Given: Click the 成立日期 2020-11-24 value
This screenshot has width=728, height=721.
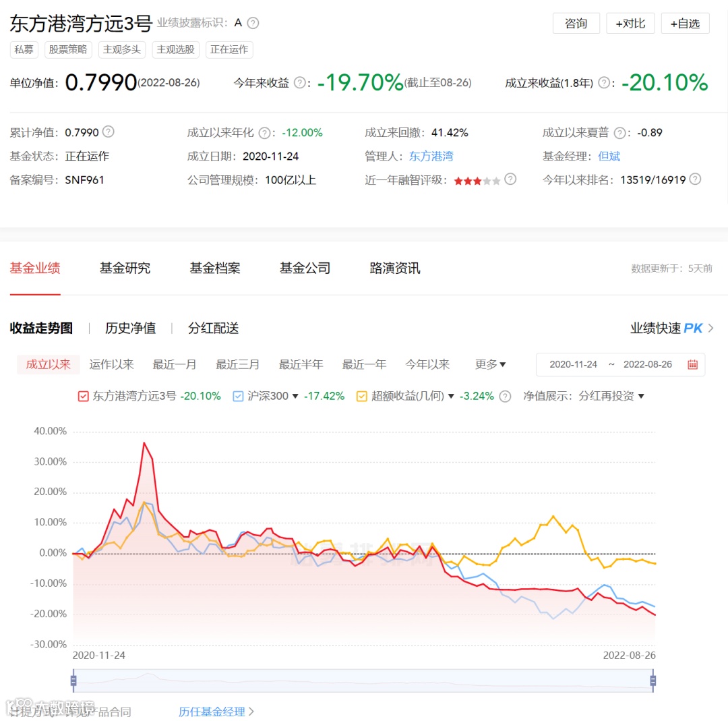Looking at the screenshot, I should pos(270,156).
